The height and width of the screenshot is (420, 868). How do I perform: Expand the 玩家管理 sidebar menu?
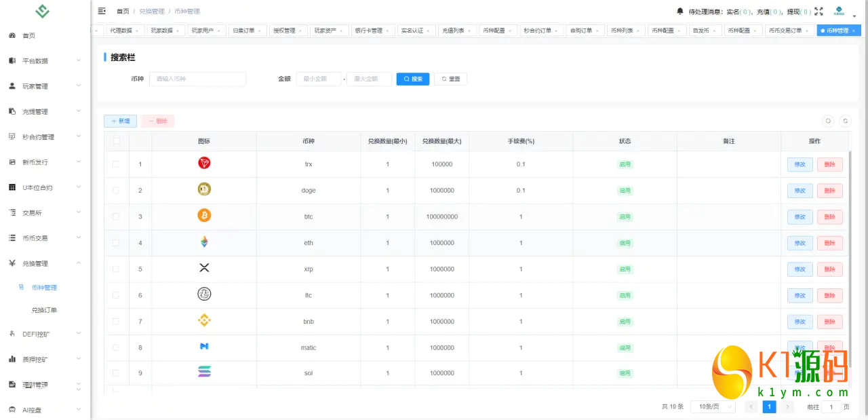click(44, 86)
